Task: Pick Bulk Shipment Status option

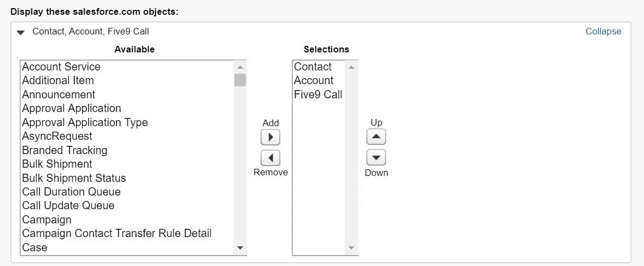Action: click(127, 178)
